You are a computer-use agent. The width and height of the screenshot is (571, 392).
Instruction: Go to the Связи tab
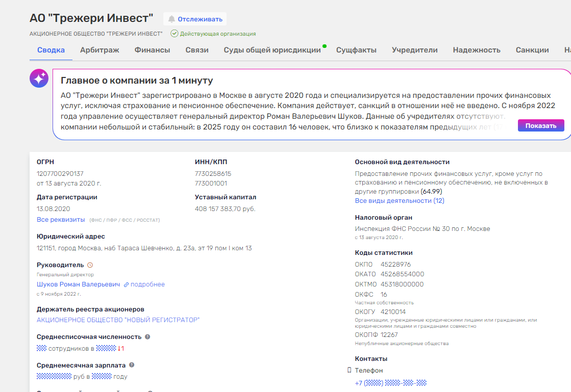point(197,50)
